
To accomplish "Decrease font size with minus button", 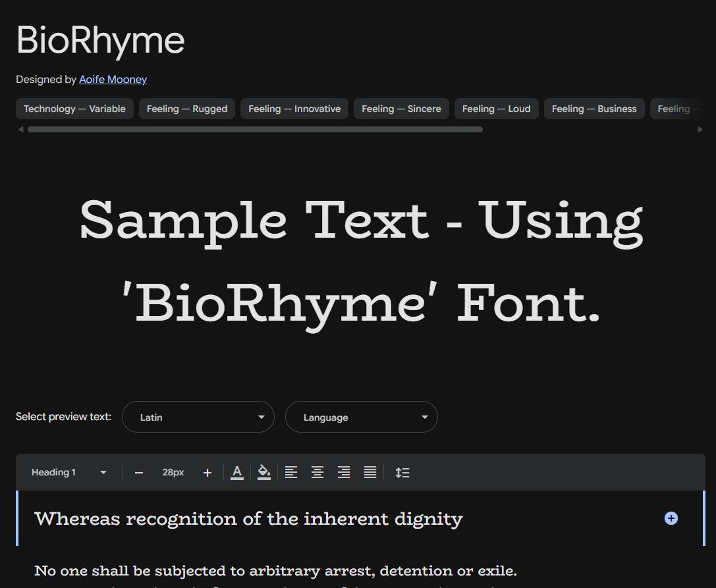I will click(139, 473).
